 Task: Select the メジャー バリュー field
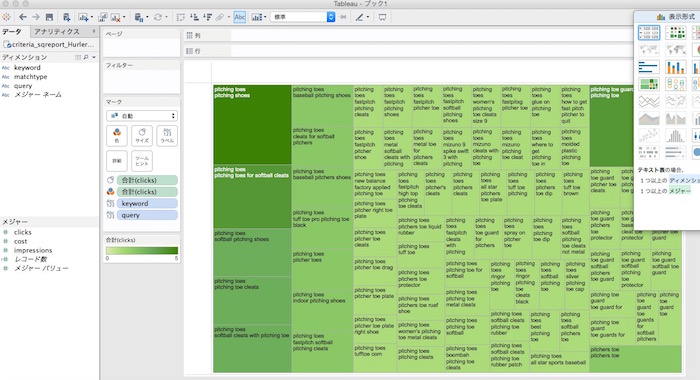tap(41, 268)
